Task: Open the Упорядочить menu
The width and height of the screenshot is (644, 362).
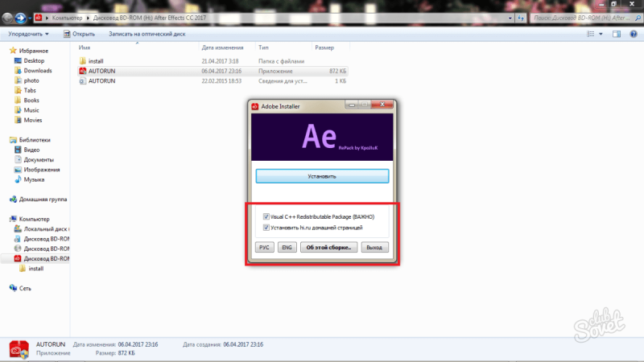Action: pyautogui.click(x=28, y=34)
